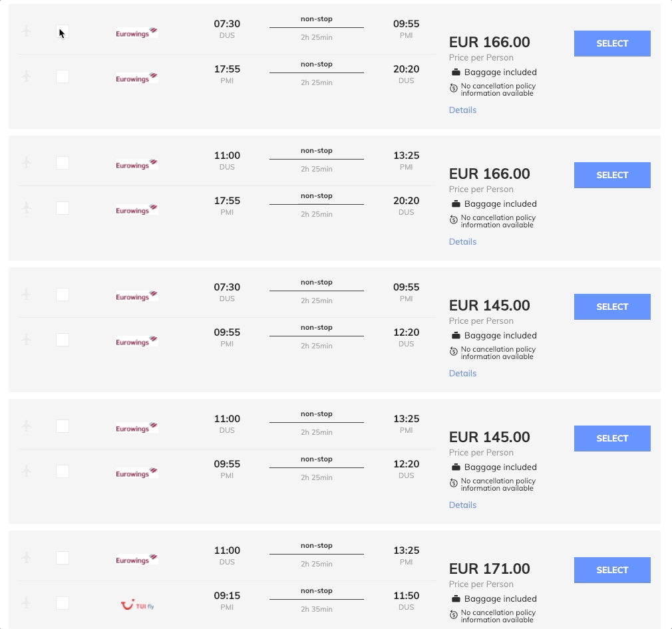Select the EUR 171.00 flight offer
Screen dimensions: 672x629
pos(612,570)
